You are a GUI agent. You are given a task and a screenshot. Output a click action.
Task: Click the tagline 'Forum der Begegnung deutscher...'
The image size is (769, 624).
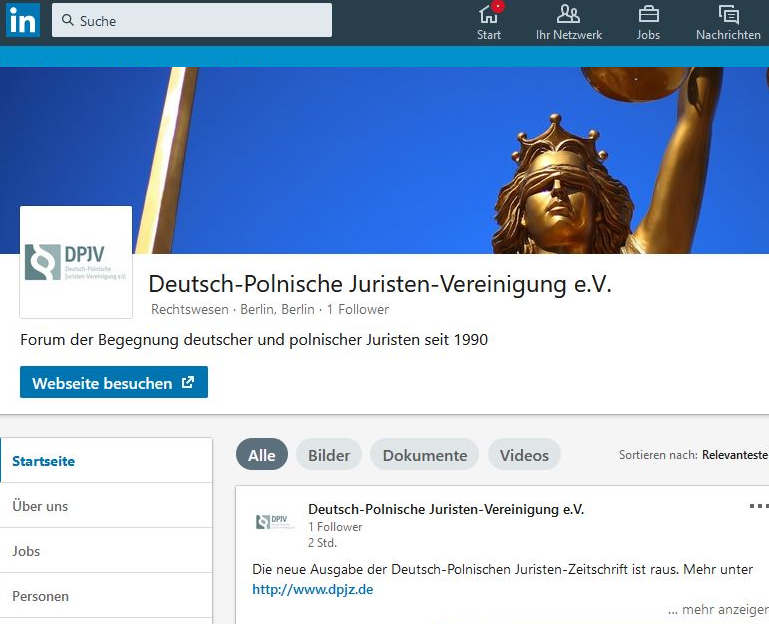click(x=254, y=340)
